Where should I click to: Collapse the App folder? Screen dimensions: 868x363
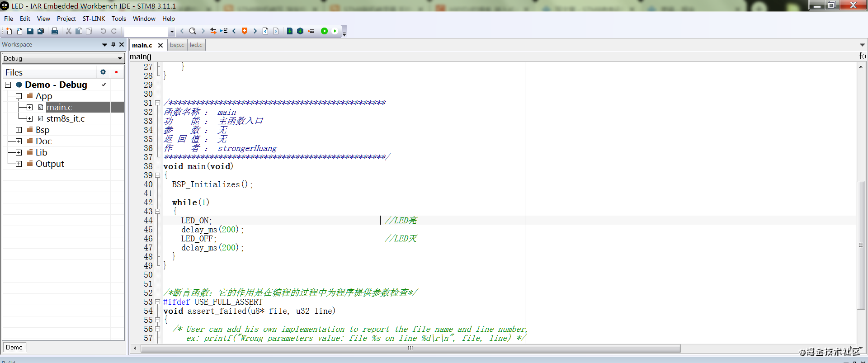19,96
